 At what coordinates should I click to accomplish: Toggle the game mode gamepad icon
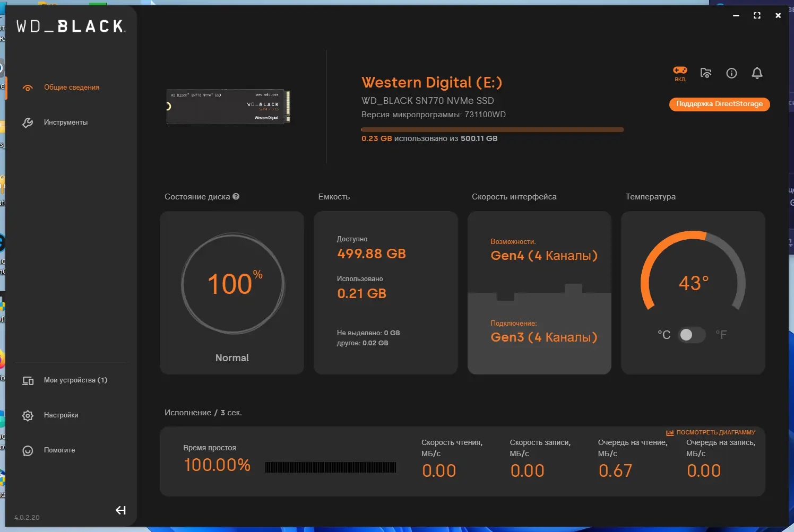680,71
